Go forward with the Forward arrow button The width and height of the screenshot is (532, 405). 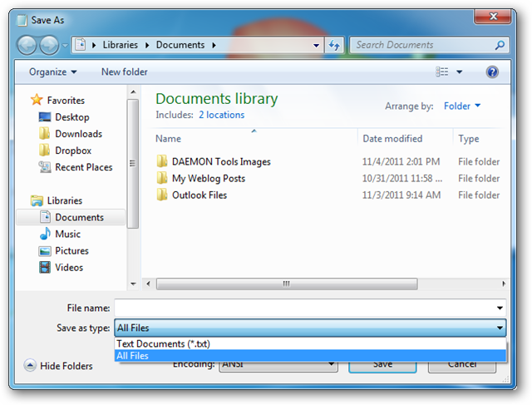tap(49, 45)
